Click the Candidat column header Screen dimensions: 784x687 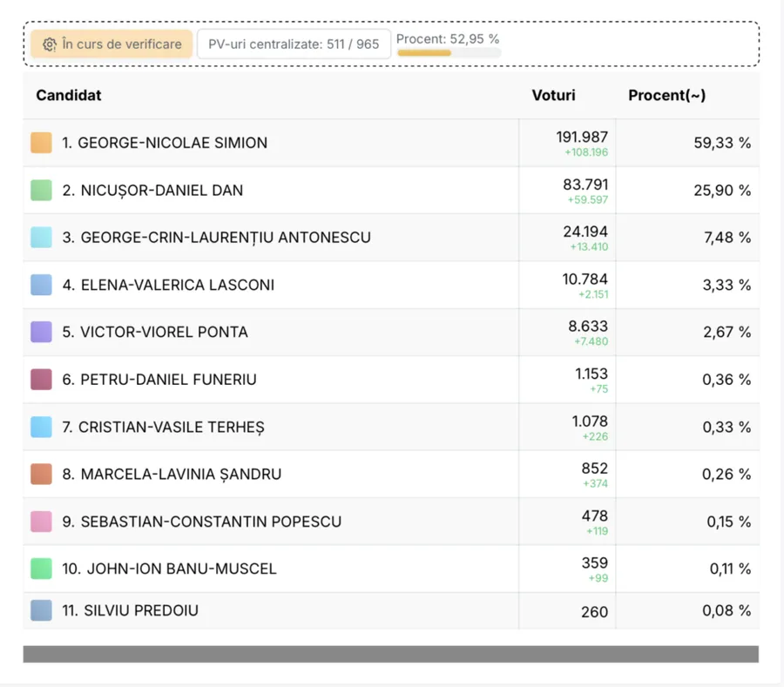[x=69, y=95]
